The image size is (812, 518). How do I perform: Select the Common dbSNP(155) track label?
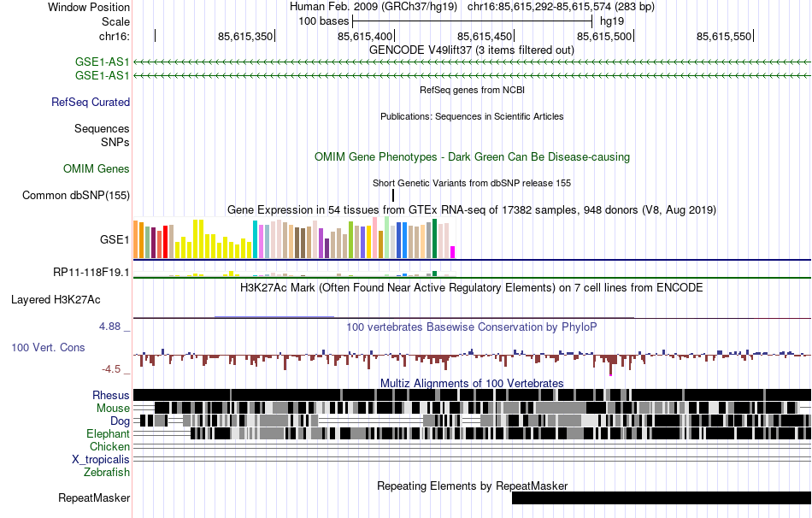pyautogui.click(x=76, y=195)
